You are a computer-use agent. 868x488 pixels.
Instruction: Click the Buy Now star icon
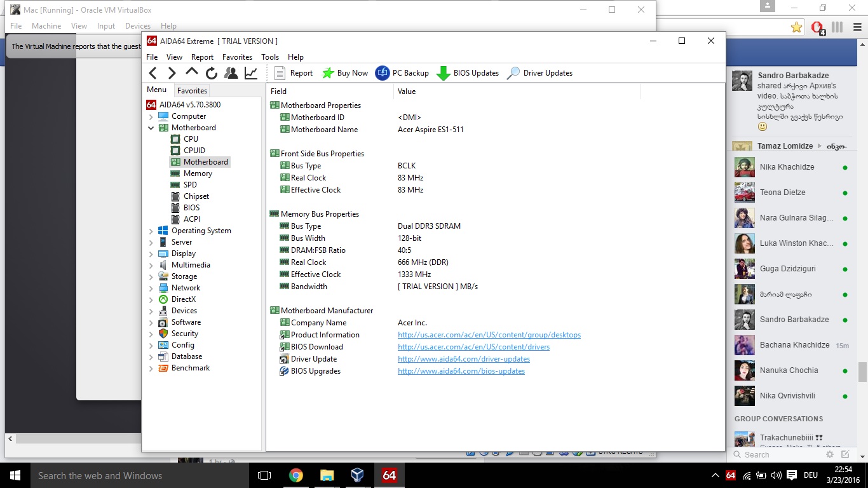tap(328, 73)
